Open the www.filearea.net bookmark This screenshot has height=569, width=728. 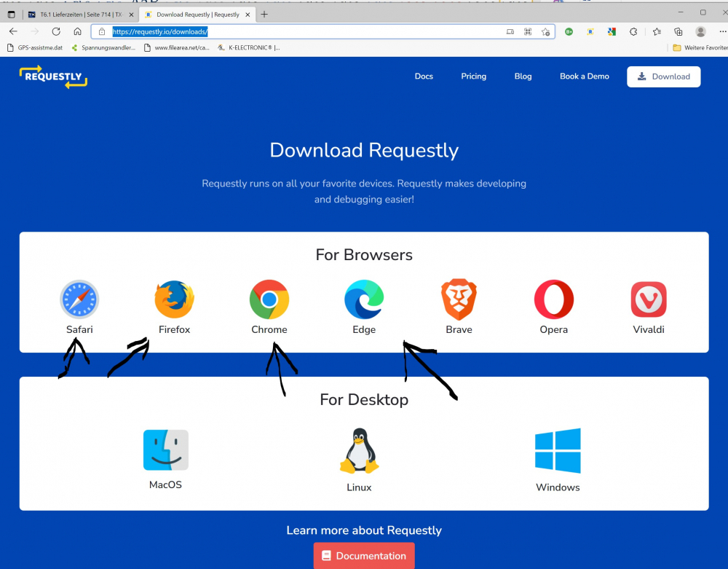click(177, 47)
